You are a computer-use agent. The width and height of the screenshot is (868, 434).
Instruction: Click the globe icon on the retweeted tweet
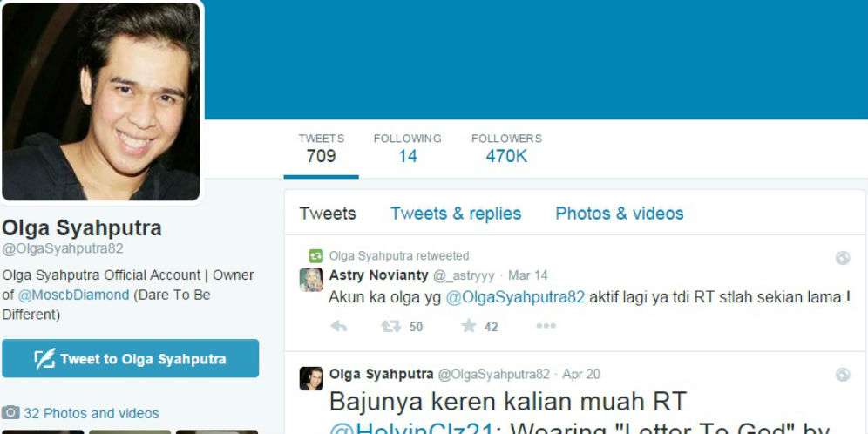[x=842, y=258]
